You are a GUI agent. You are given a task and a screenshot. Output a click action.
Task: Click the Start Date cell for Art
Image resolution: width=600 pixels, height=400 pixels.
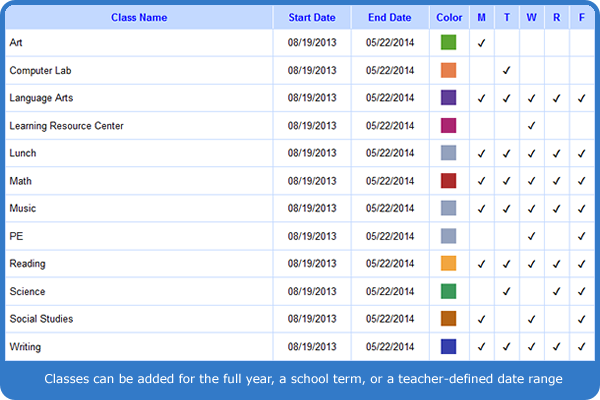[x=312, y=42]
